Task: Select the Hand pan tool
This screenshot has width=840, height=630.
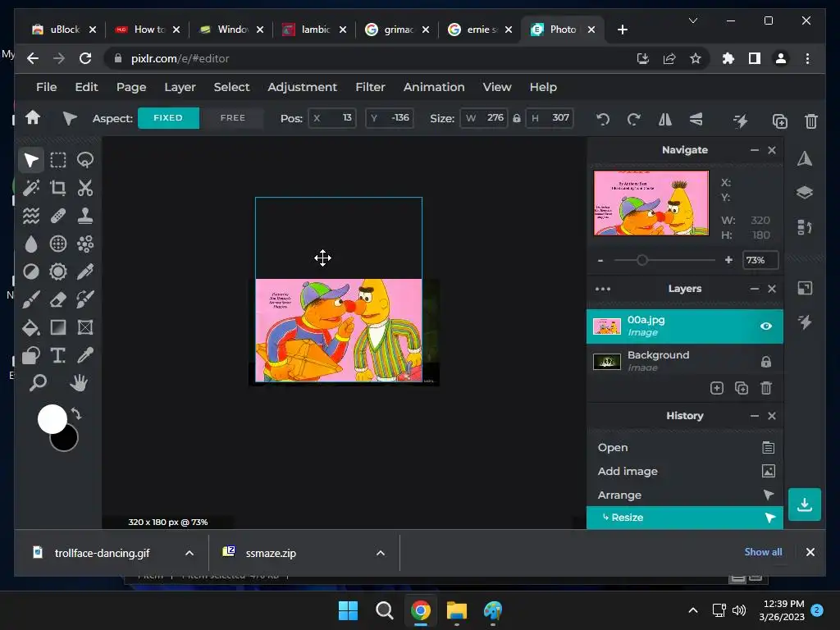Action: [79, 383]
